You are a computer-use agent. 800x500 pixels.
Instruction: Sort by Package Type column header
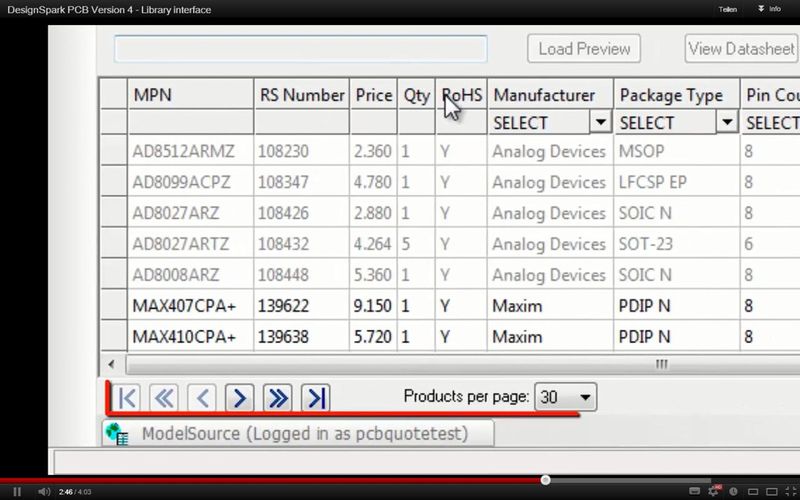(x=677, y=95)
